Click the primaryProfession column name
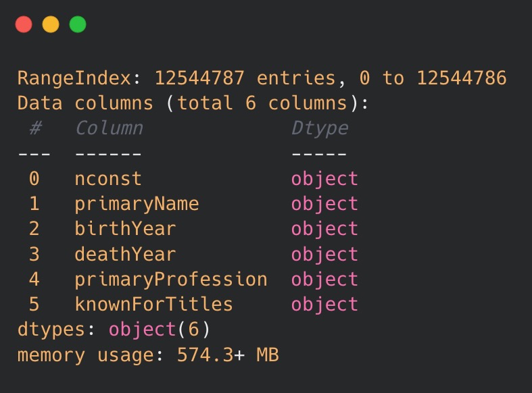Screen dimensions: 532x393 (171, 280)
